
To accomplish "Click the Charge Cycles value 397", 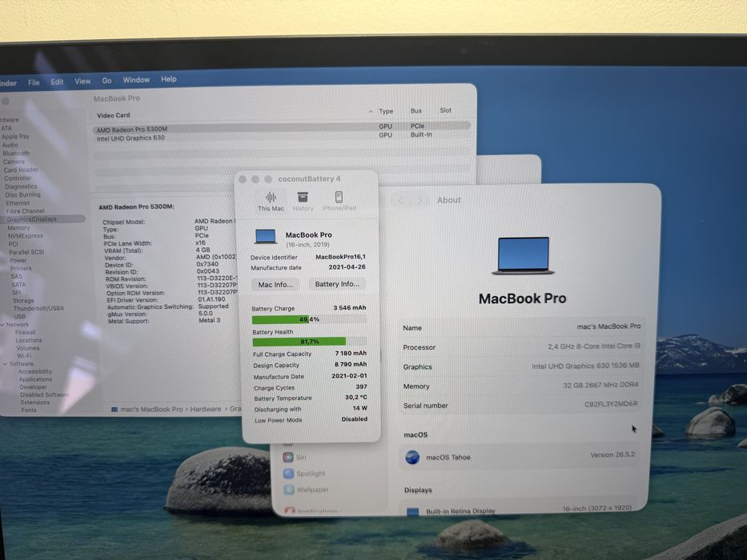I will pyautogui.click(x=361, y=386).
